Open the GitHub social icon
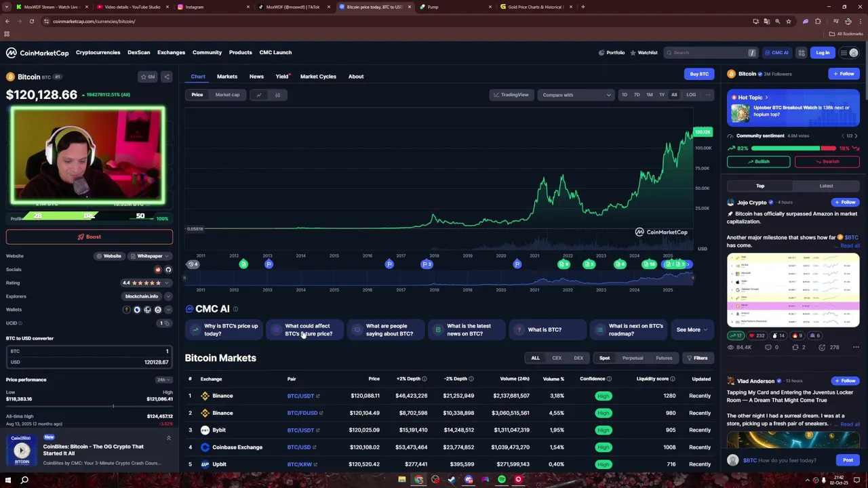 pyautogui.click(x=168, y=270)
